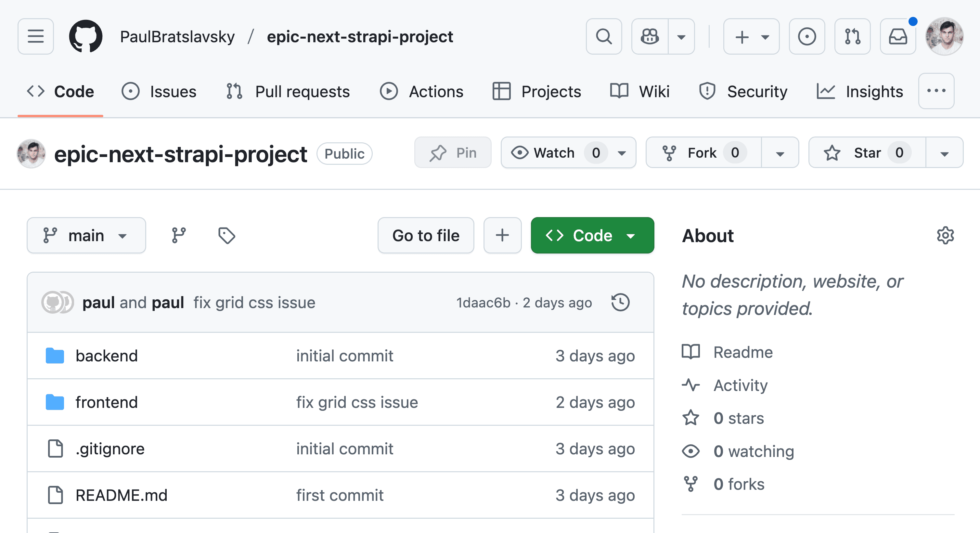Click the GitHub Octocat logo
The width and height of the screenshot is (980, 533).
click(x=85, y=36)
